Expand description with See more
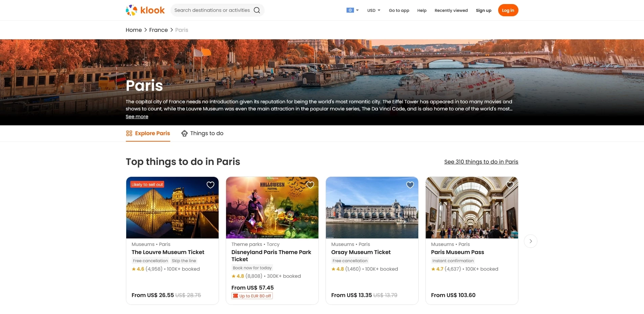This screenshot has height=314, width=644. [x=137, y=117]
